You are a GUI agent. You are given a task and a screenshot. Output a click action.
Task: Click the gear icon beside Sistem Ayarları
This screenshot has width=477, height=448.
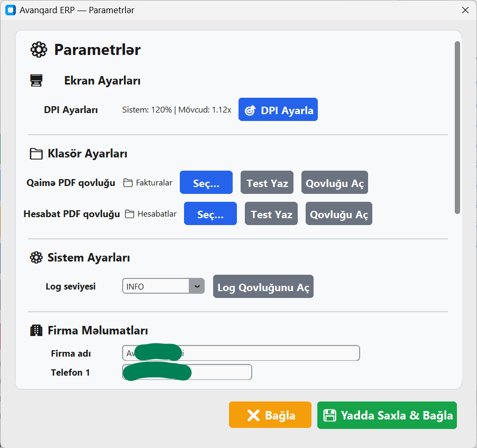coord(36,257)
